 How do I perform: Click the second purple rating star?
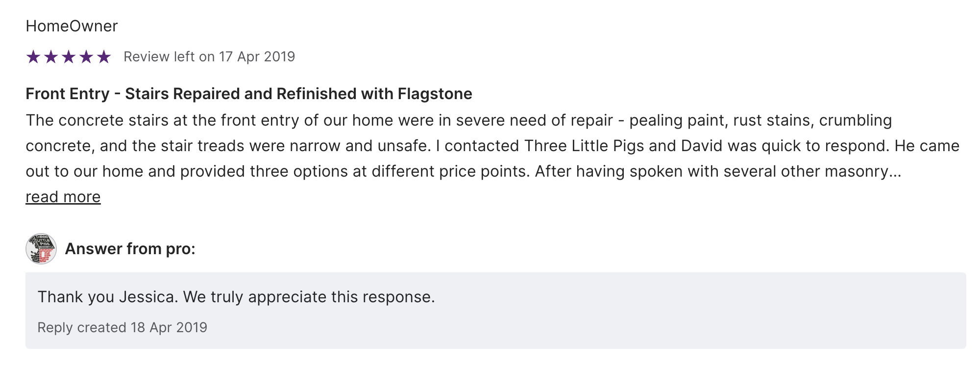tap(51, 57)
